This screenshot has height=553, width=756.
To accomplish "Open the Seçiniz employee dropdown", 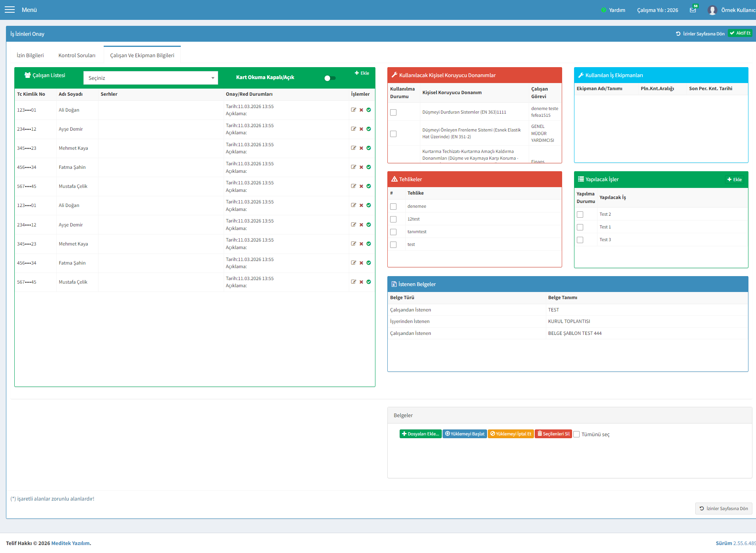I will 151,78.
